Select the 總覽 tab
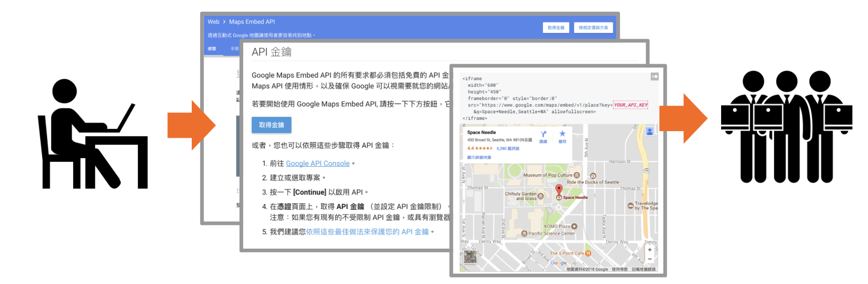This screenshot has height=284, width=868. coord(212,49)
